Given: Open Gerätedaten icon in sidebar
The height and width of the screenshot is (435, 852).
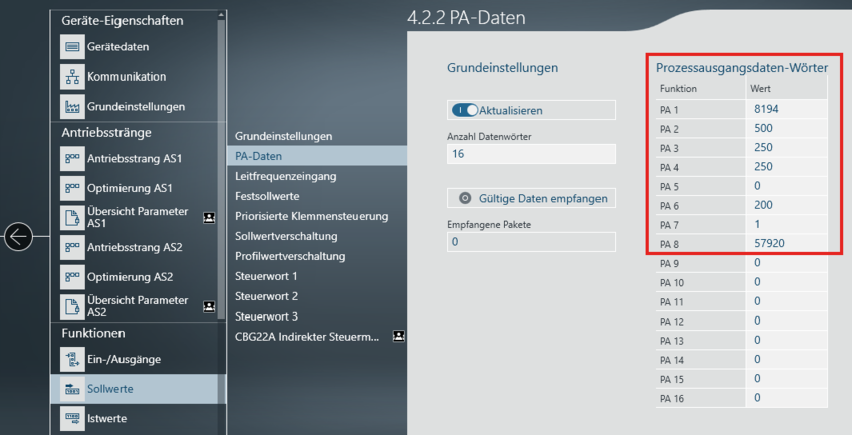Looking at the screenshot, I should click(72, 47).
